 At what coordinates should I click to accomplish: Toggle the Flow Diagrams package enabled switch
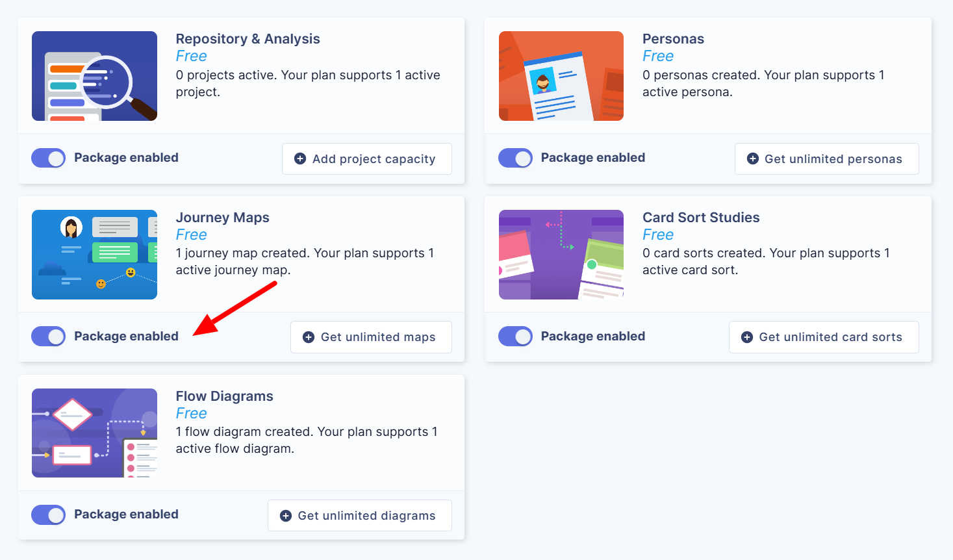tap(48, 515)
